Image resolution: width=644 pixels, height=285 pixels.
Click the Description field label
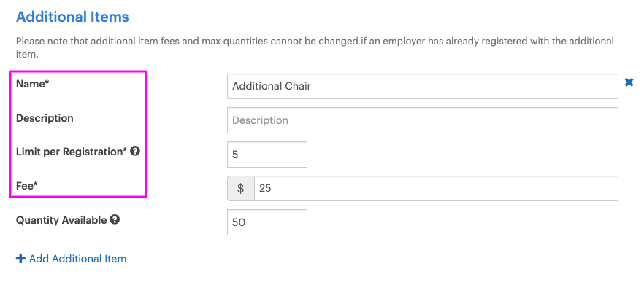click(45, 118)
